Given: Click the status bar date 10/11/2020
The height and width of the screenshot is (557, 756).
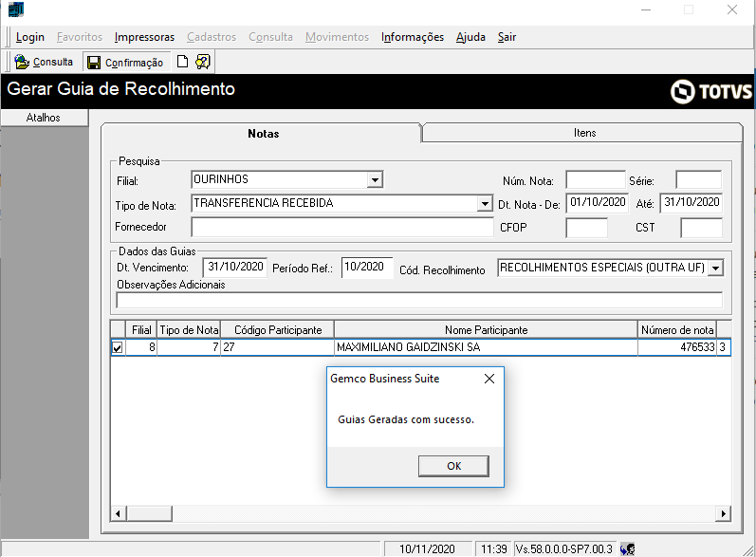Looking at the screenshot, I should tap(427, 548).
